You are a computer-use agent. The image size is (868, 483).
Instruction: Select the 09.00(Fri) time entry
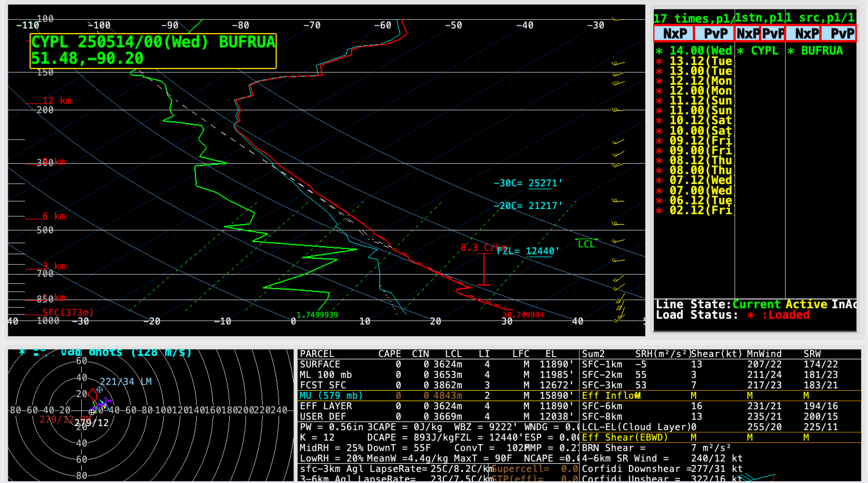(694, 151)
